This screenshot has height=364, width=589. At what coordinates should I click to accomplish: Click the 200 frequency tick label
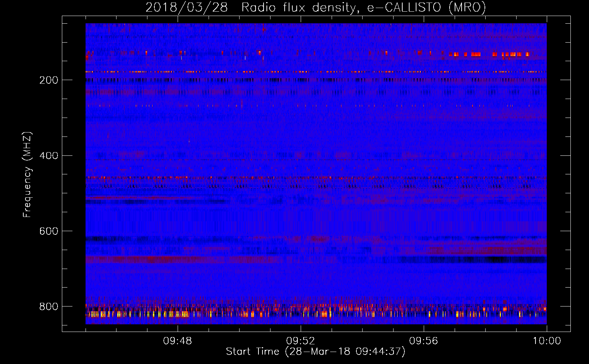(x=49, y=80)
